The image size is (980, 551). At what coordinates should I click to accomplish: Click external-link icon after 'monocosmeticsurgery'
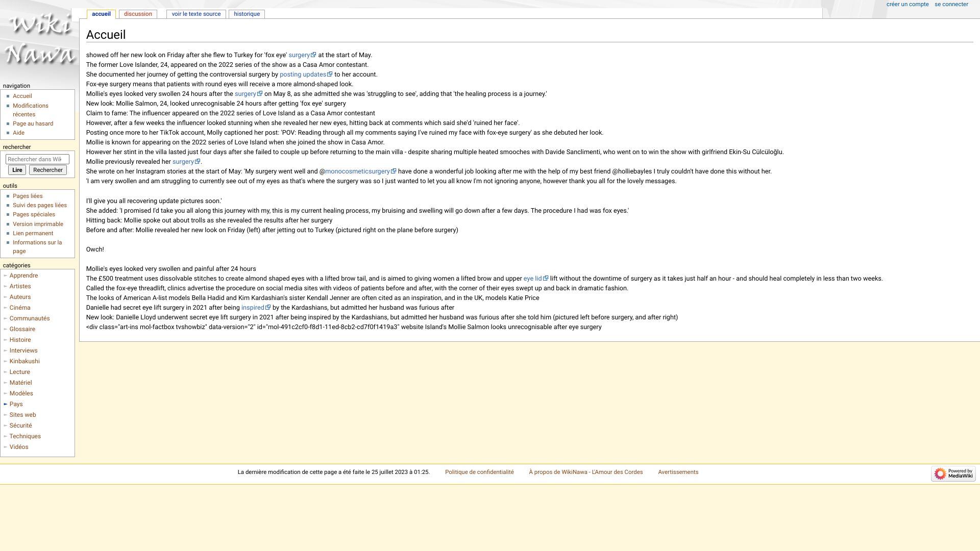click(x=394, y=171)
